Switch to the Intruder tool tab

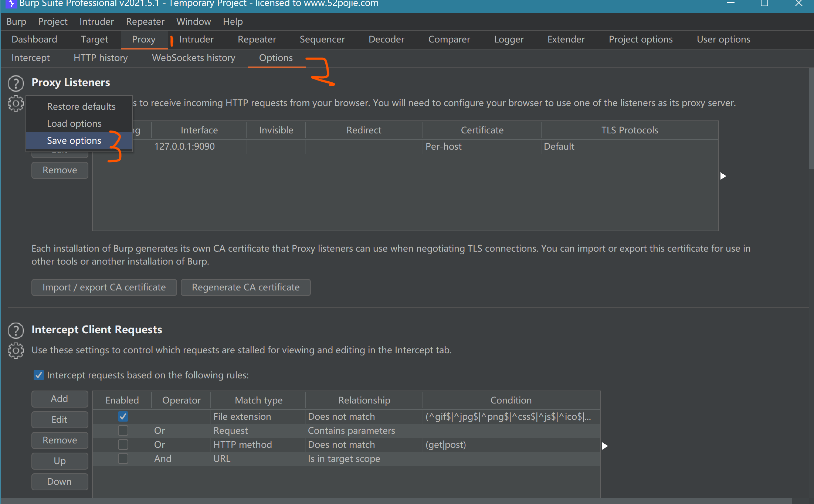click(196, 40)
